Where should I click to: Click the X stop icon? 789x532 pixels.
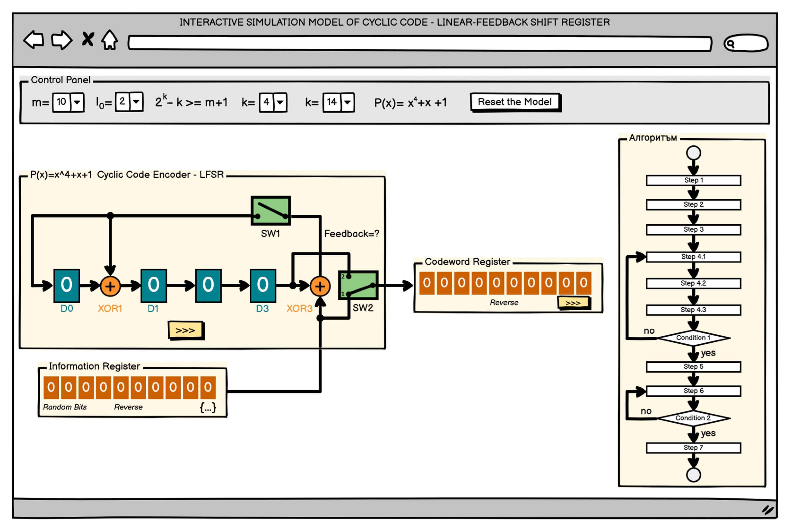point(88,39)
